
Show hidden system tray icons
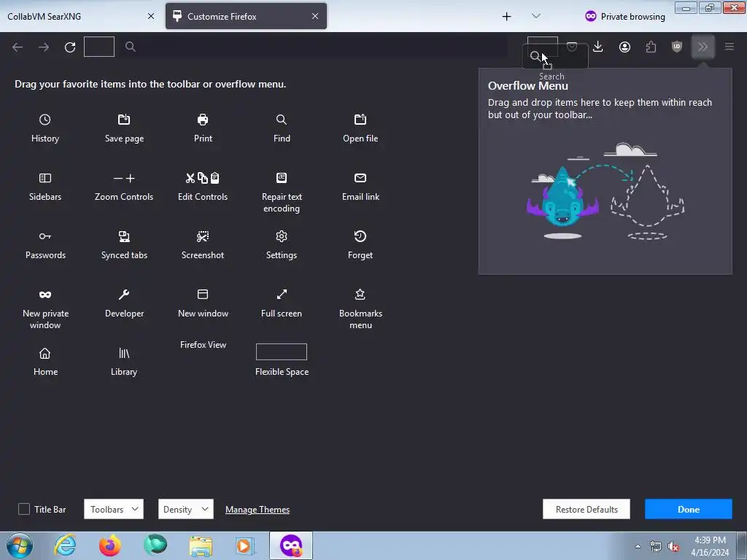638,546
